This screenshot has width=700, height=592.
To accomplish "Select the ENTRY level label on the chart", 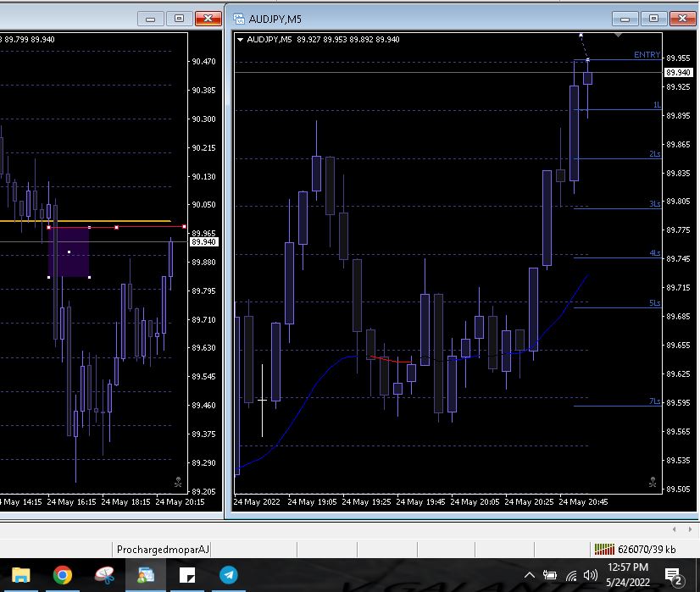I will click(x=646, y=55).
